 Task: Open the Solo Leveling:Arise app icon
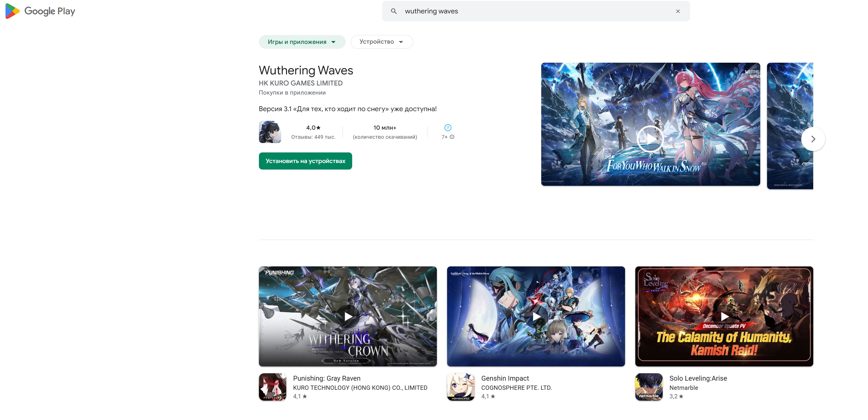649,387
